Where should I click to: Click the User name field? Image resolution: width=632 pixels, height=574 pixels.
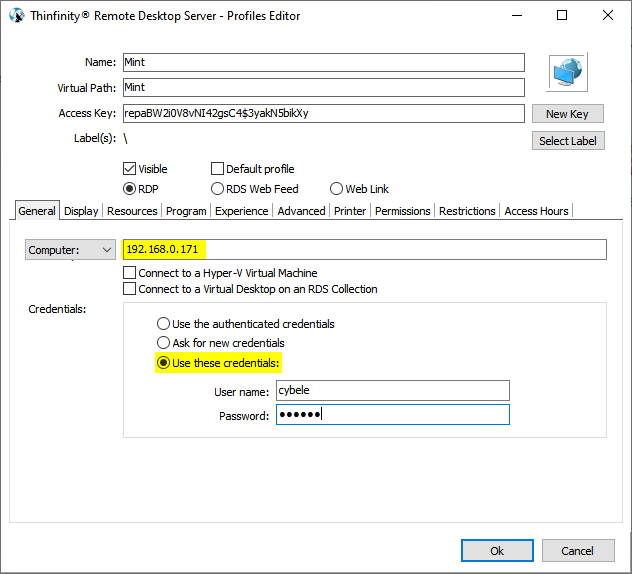[393, 390]
